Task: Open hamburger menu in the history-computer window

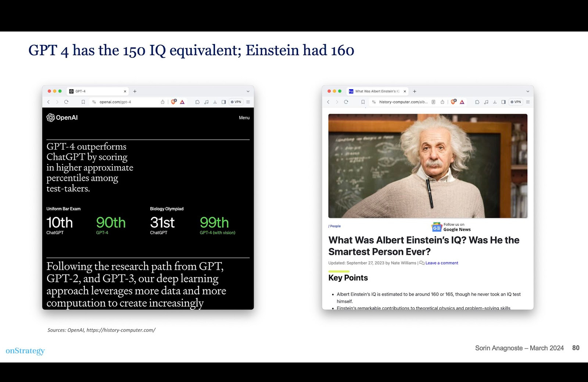Action: point(528,102)
